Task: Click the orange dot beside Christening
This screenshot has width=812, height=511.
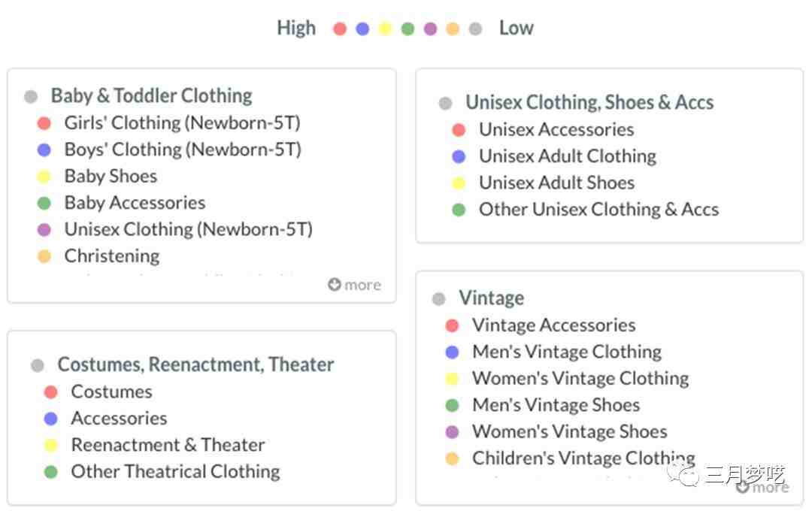Action: (44, 256)
